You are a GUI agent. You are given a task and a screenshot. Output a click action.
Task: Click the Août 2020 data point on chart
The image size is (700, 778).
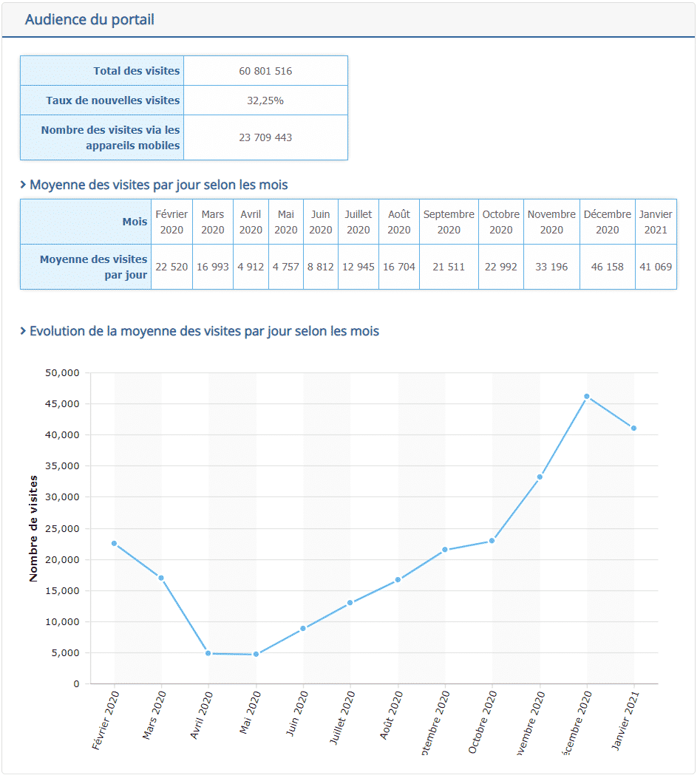(398, 579)
